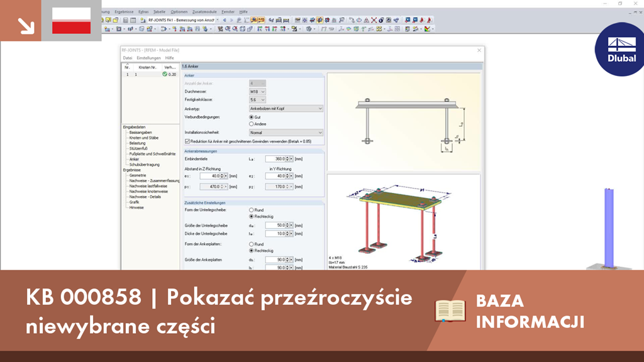Click the color scale icon on the second toolbar
Viewport: 644px width, 362px height.
coord(428,29)
